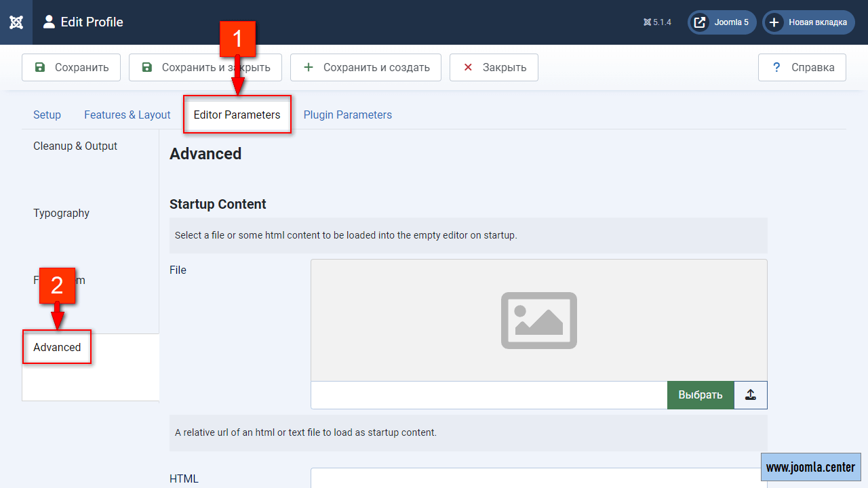Click the user profile icon beside Edit Profile
Viewport: 868px width, 488px height.
tap(49, 22)
